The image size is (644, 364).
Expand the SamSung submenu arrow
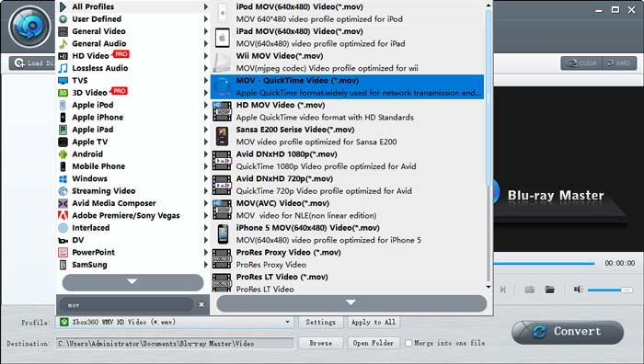coord(206,265)
